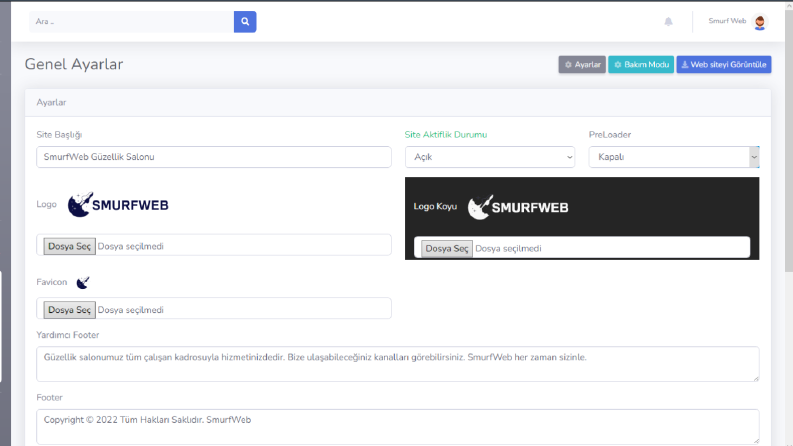Open the Ayarlar button
The image size is (793, 446).
point(582,65)
